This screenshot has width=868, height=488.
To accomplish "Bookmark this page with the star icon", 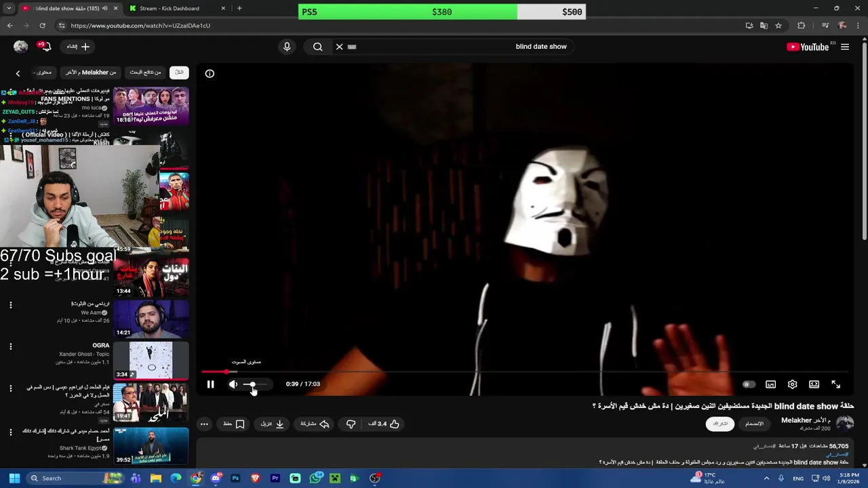I will pyautogui.click(x=778, y=26).
